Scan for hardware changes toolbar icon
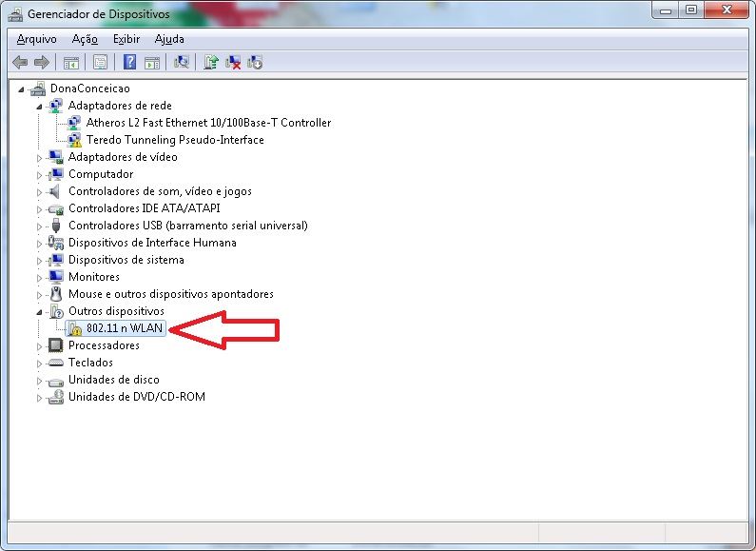 click(x=182, y=62)
